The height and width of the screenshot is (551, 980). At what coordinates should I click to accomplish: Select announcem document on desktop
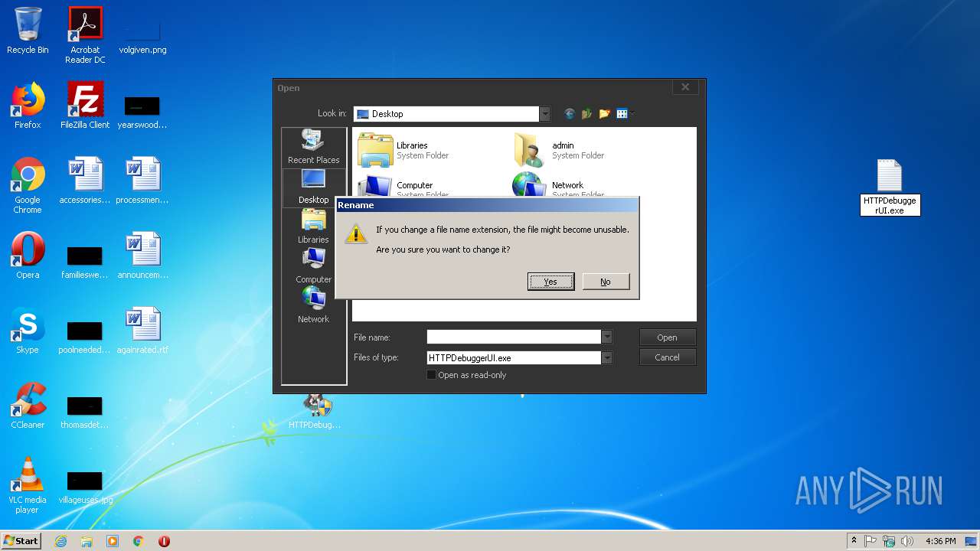click(x=142, y=256)
